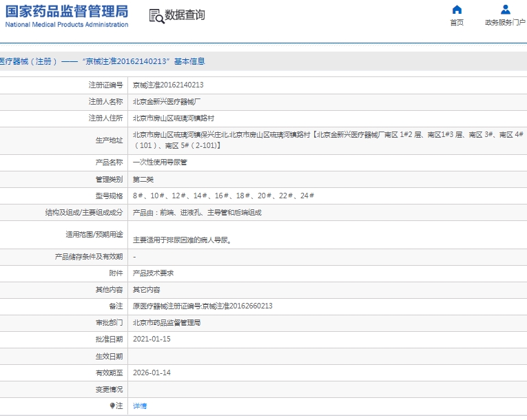Click the 产品名称 field label
This screenshot has width=527, height=420.
pyautogui.click(x=110, y=162)
